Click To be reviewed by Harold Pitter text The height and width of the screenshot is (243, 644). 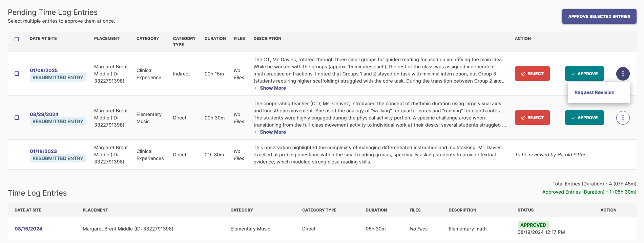pyautogui.click(x=550, y=155)
